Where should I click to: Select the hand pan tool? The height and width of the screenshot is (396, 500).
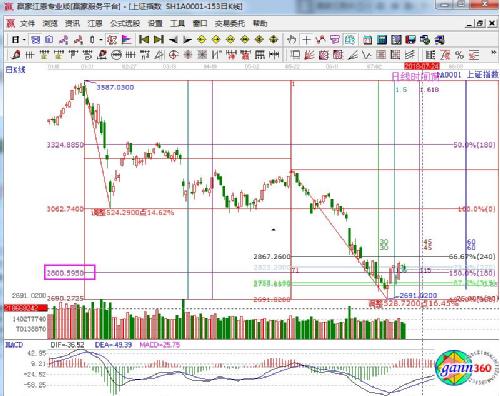click(x=291, y=40)
